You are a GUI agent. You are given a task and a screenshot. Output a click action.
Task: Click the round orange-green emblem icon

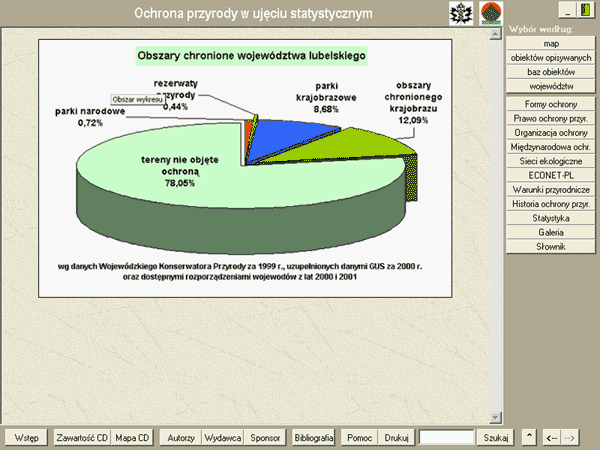[490, 13]
